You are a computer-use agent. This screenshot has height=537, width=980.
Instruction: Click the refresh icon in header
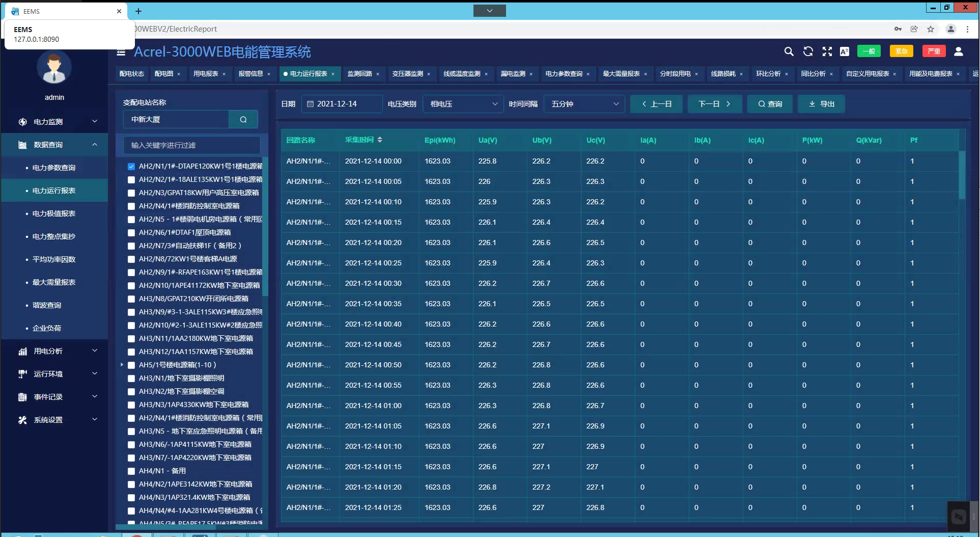[808, 51]
